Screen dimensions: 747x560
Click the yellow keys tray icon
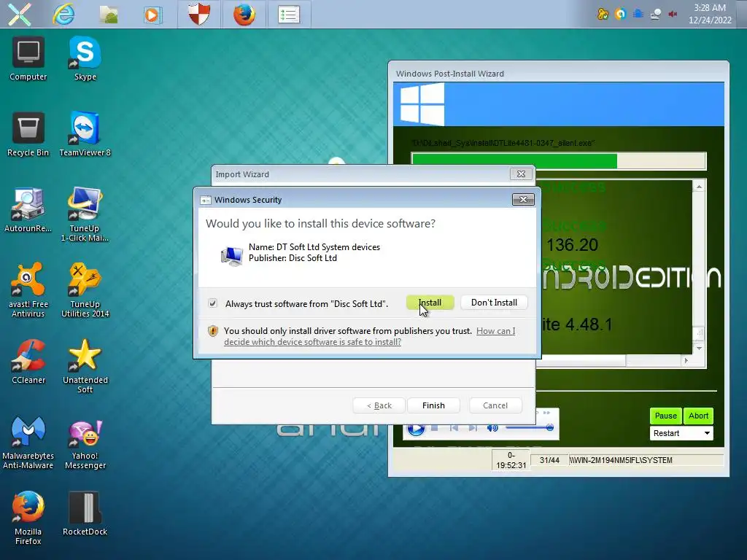(603, 14)
